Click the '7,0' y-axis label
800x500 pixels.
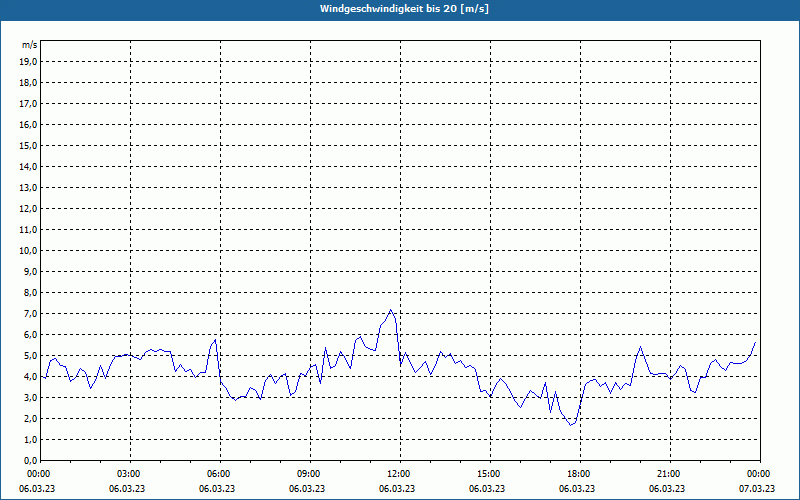coord(31,314)
